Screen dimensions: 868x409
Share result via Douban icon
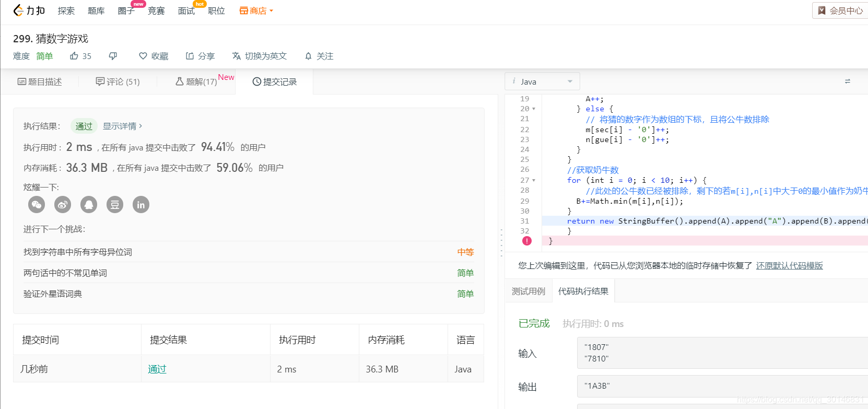(115, 205)
